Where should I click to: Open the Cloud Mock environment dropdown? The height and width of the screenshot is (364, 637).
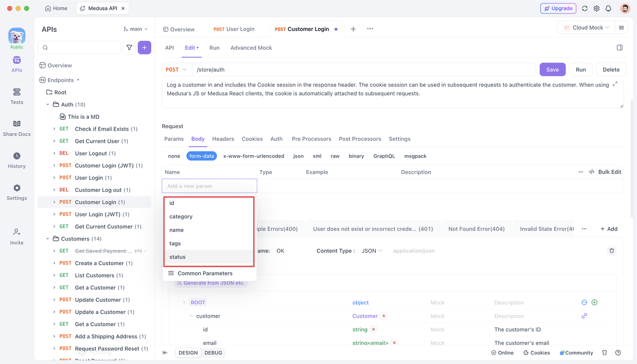[x=586, y=28]
